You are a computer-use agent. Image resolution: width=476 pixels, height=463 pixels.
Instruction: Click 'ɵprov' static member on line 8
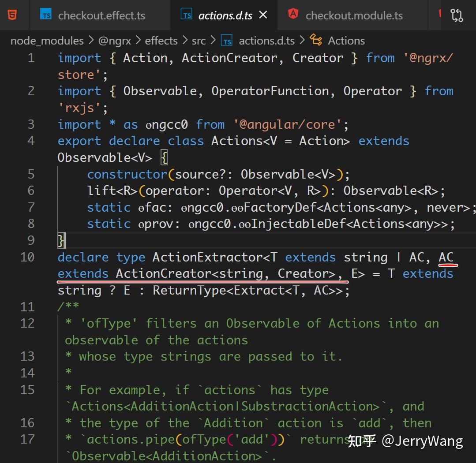point(155,224)
